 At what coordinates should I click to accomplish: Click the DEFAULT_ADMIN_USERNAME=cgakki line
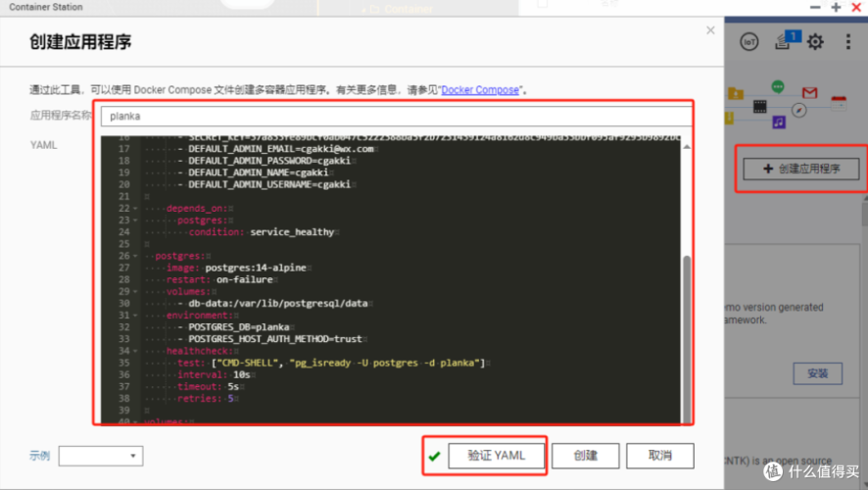click(x=269, y=184)
